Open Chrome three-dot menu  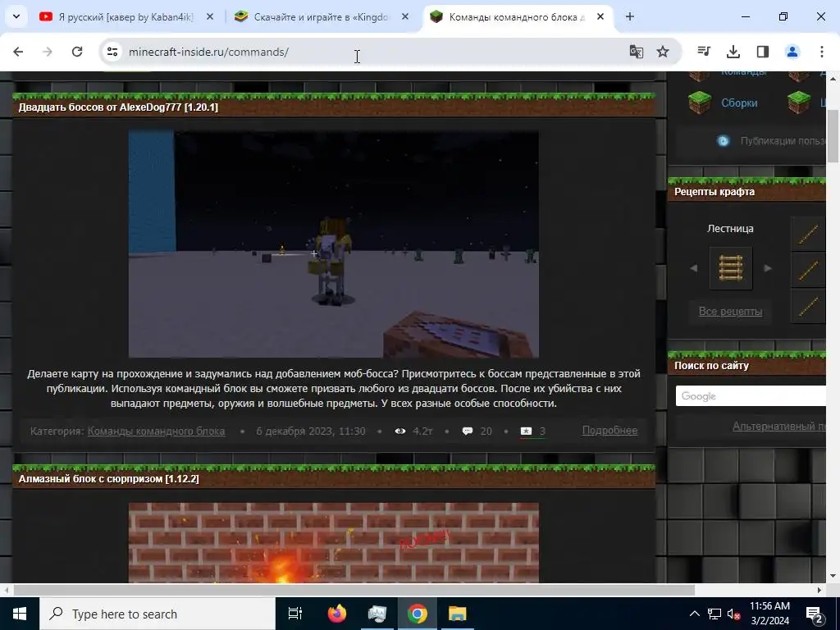click(x=822, y=52)
